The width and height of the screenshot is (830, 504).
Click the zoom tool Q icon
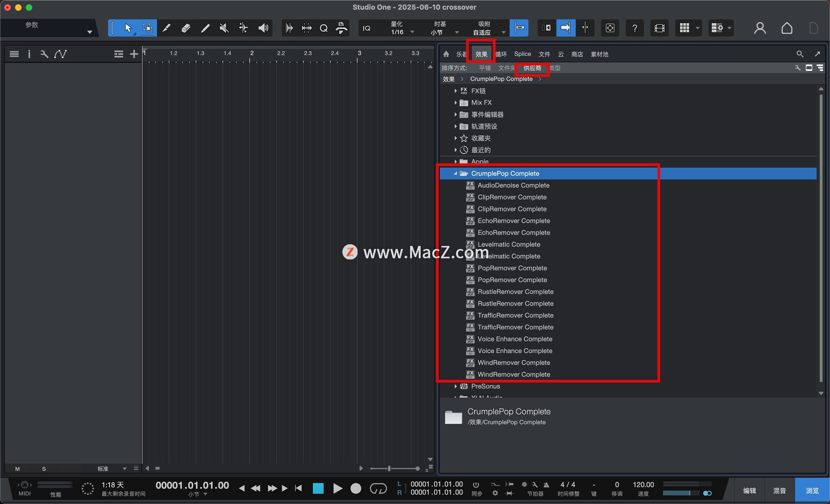(x=324, y=28)
